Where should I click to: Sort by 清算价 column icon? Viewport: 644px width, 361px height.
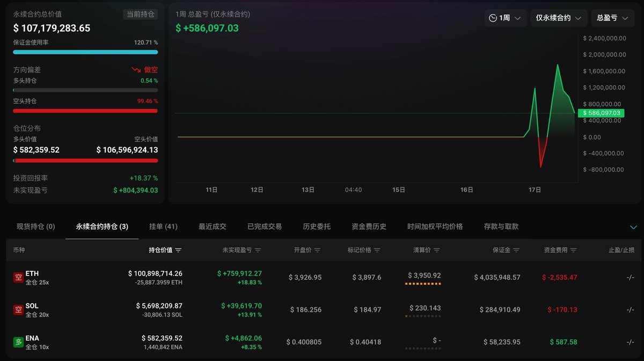coord(437,250)
